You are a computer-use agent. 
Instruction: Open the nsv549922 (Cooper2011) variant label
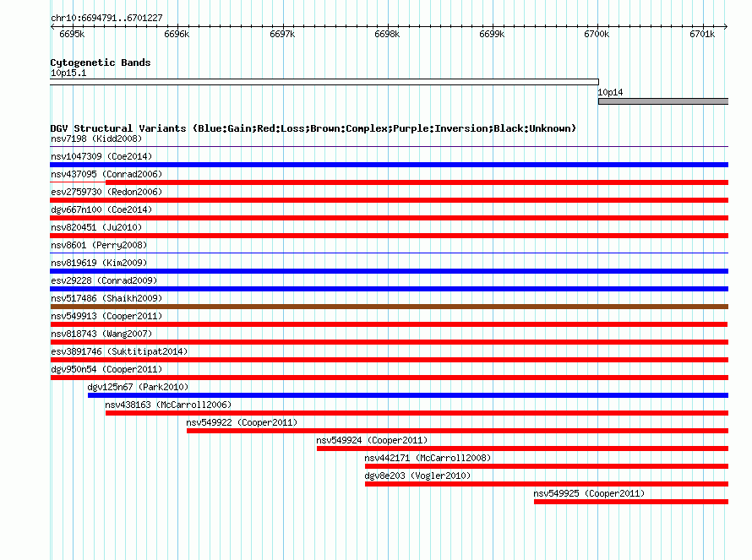click(x=242, y=422)
